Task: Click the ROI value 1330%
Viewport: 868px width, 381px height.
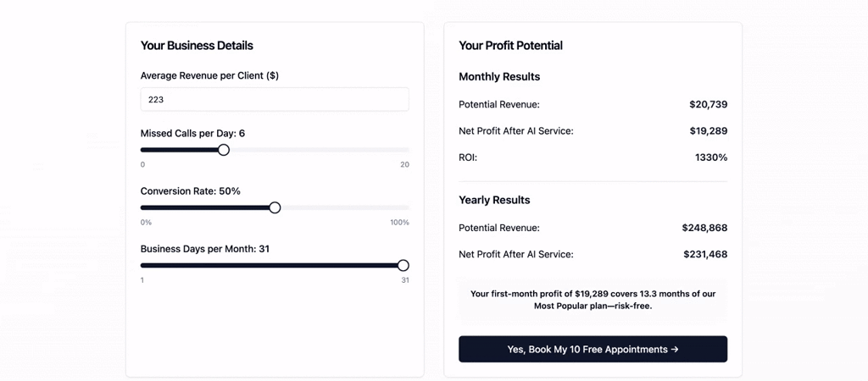Action: point(711,157)
